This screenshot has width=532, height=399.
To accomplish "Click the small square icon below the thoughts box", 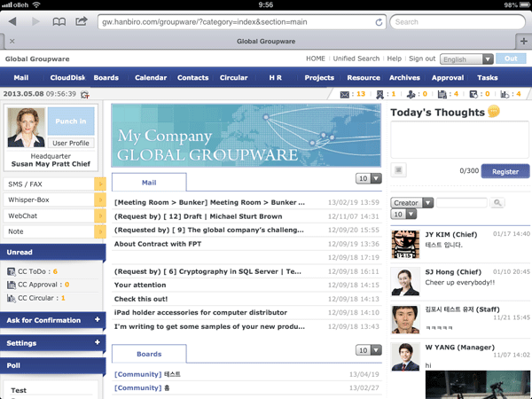I will click(396, 168).
